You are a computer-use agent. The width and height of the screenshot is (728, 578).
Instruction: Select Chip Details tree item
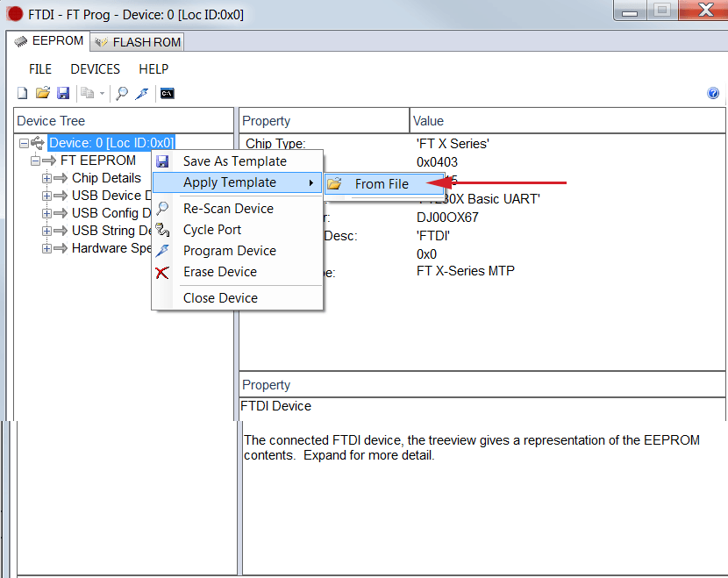(x=106, y=178)
